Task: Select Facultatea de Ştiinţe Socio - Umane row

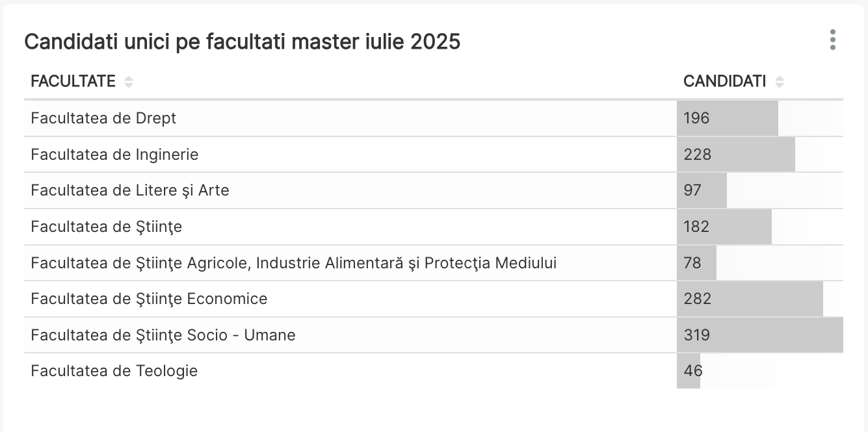Action: [434, 335]
